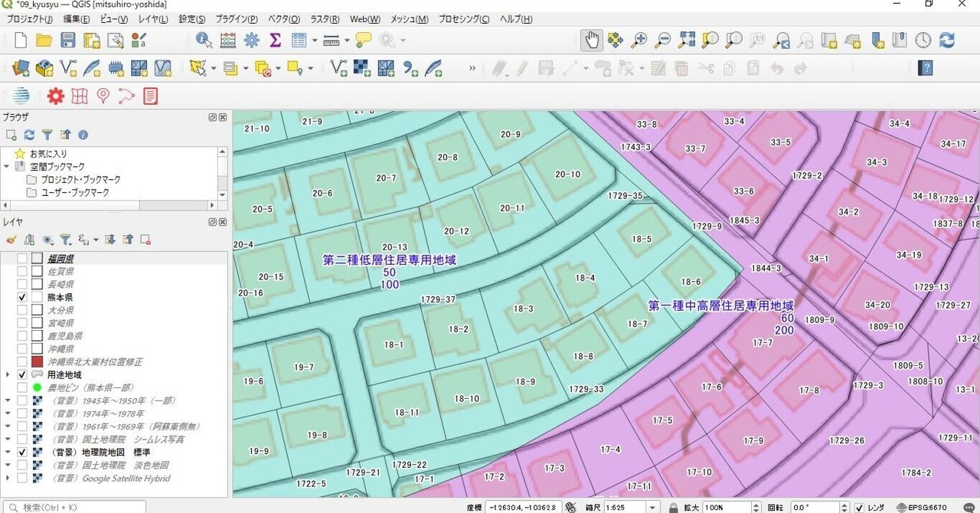Open the ラスタ(R) menu

pyautogui.click(x=325, y=19)
